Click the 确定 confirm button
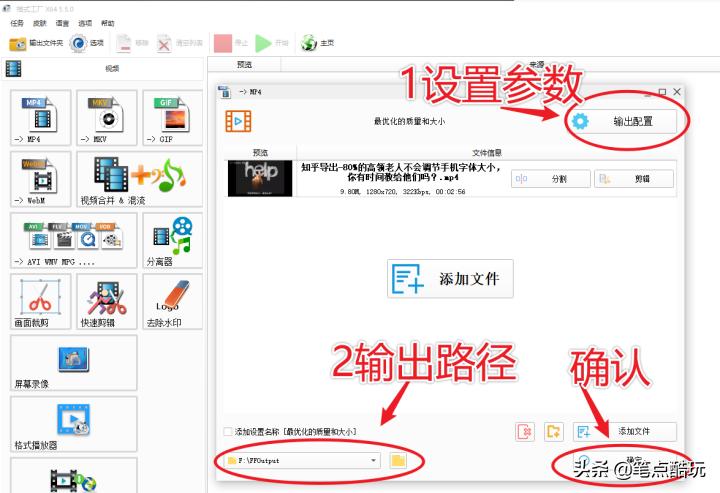The width and height of the screenshot is (720, 493). click(624, 461)
